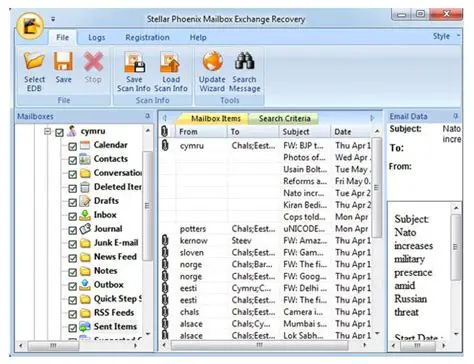Toggle the Inbox checkbox

tap(72, 216)
